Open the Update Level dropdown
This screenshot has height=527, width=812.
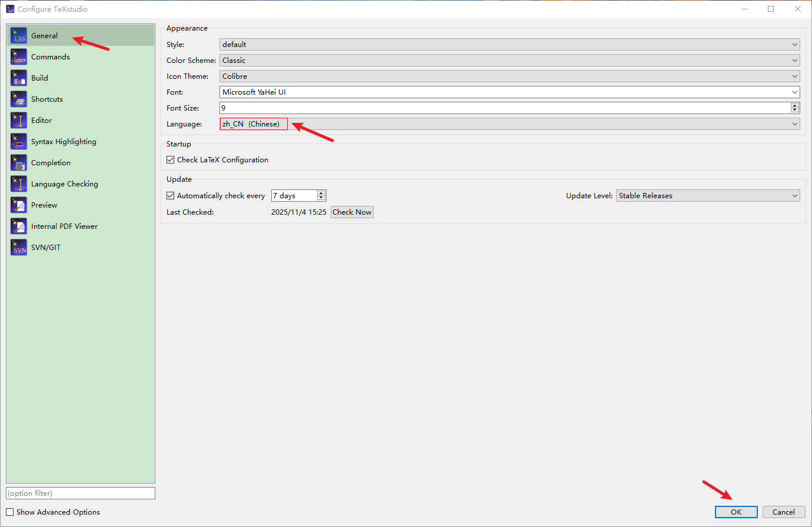(x=708, y=196)
